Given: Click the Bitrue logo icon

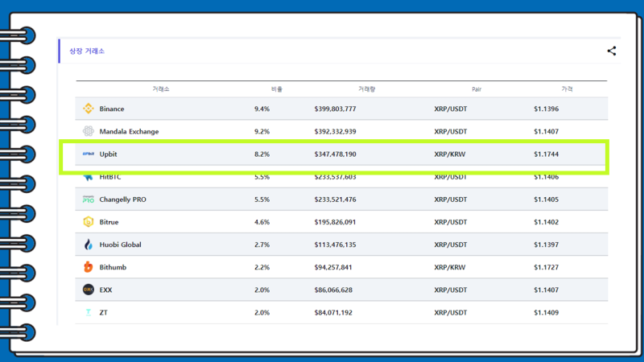Looking at the screenshot, I should coord(89,222).
